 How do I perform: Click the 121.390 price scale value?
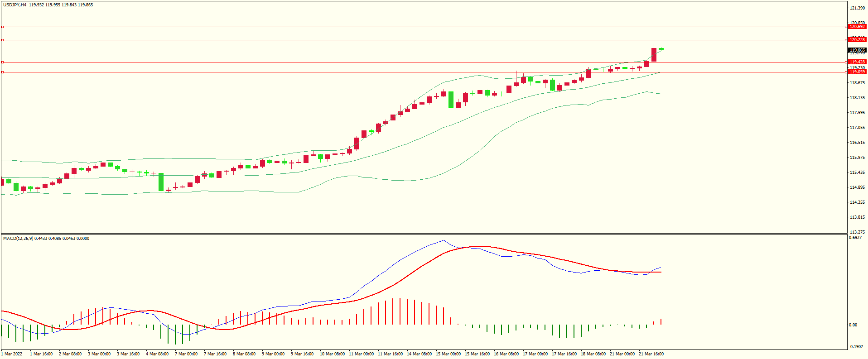tap(857, 8)
